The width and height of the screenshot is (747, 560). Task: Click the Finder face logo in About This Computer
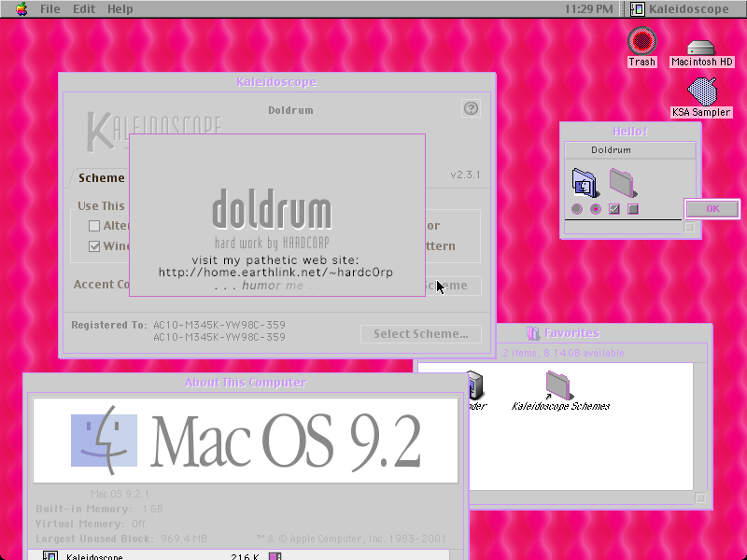point(105,440)
